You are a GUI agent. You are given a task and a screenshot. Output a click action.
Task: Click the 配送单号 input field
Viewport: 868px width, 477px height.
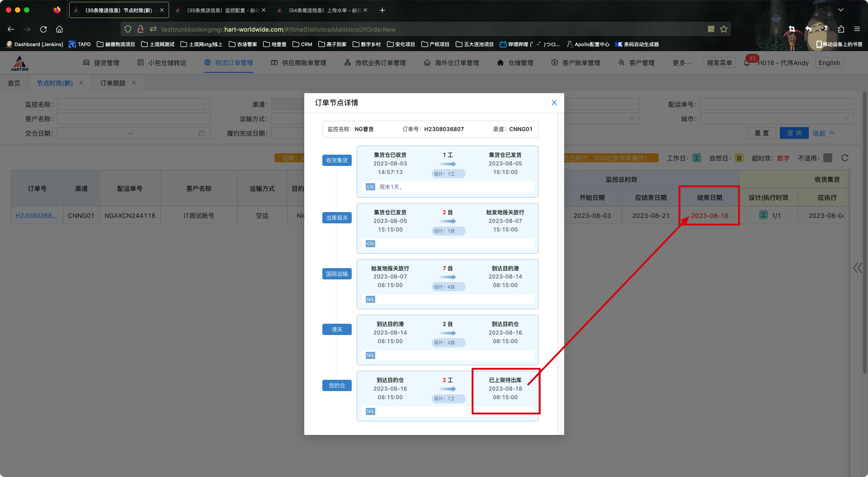click(x=776, y=104)
